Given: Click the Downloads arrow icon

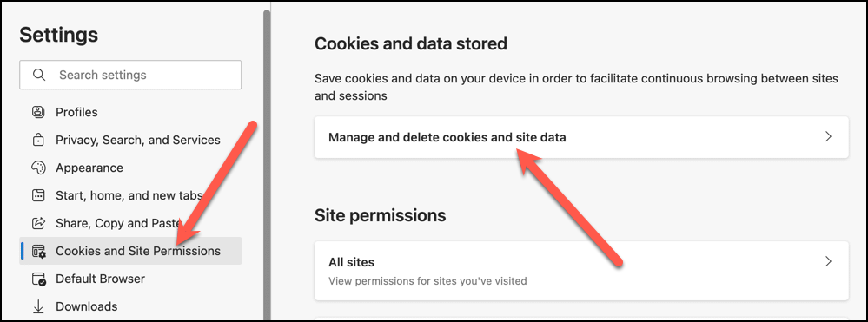Looking at the screenshot, I should (38, 306).
